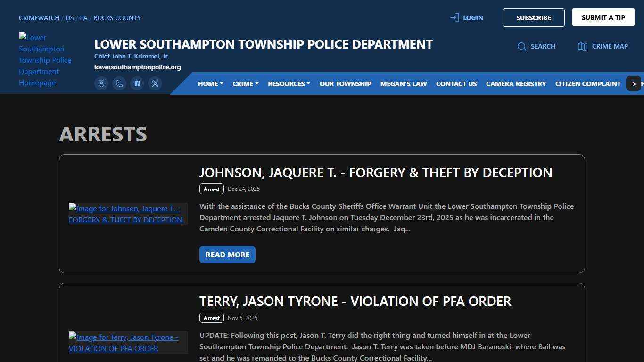The height and width of the screenshot is (362, 644).
Task: Select CONTACT US in the navigation bar
Action: click(x=456, y=83)
